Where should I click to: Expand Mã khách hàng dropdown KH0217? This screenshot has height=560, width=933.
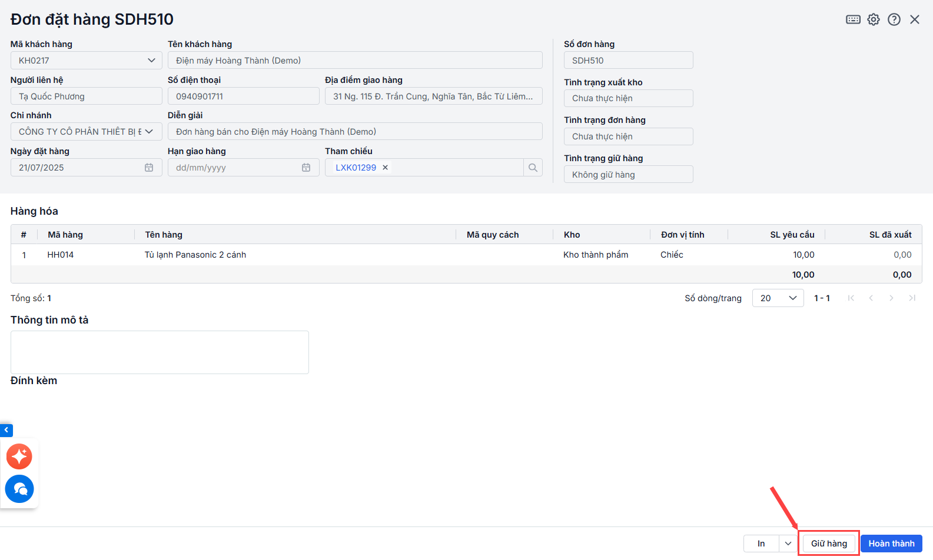151,61
